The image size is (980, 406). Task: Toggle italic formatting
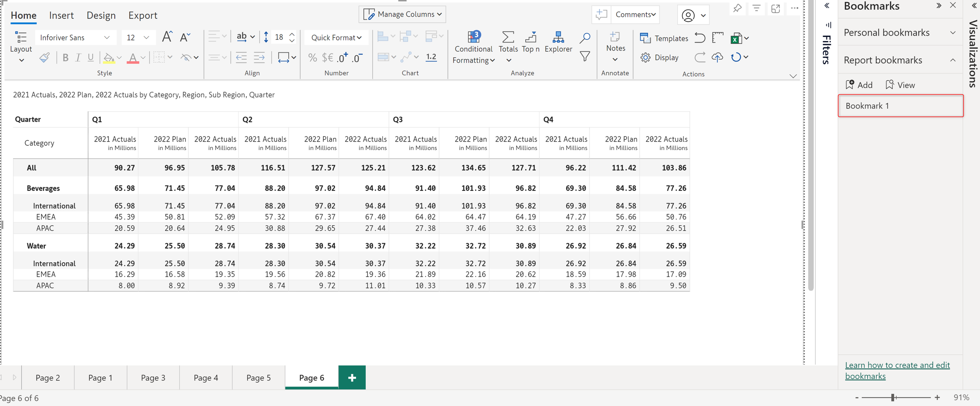pos(78,57)
